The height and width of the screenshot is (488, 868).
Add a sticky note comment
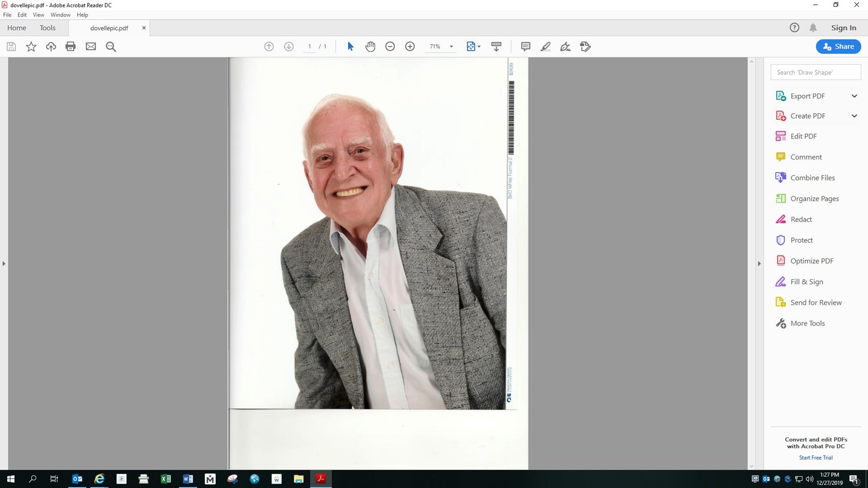(x=525, y=46)
